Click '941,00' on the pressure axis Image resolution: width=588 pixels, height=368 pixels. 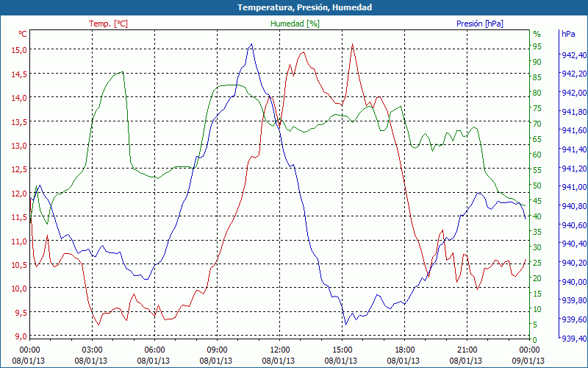(x=574, y=187)
